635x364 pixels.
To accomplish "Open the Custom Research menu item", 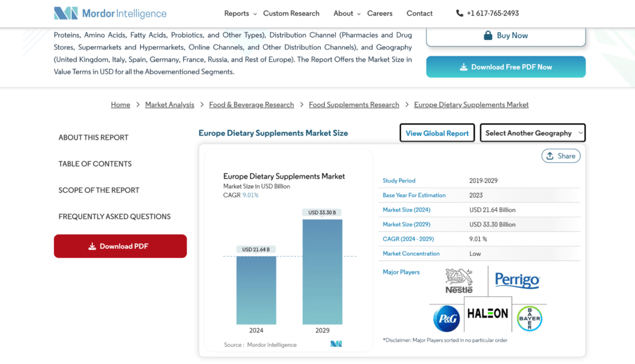I will 291,14.
